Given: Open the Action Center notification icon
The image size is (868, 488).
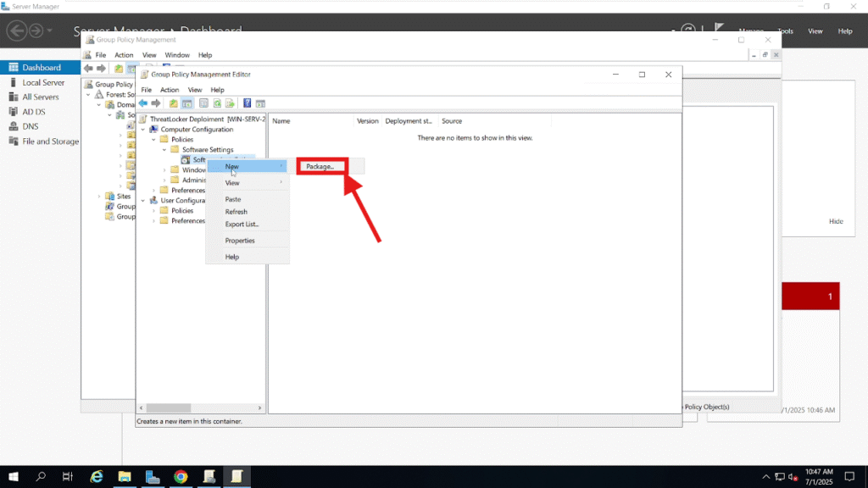Looking at the screenshot, I should 849,476.
